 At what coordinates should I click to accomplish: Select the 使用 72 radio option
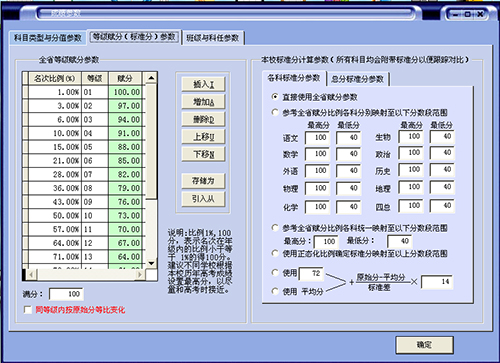(275, 273)
